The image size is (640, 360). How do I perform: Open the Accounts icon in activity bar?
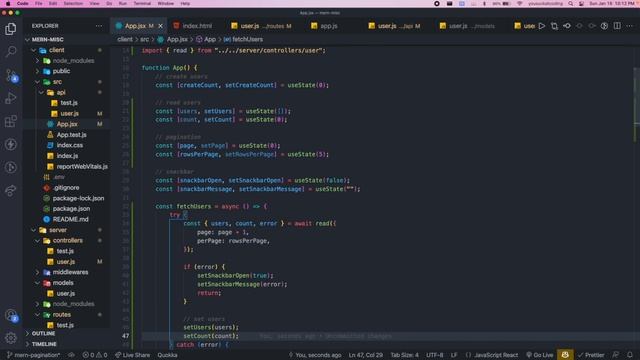(11, 315)
